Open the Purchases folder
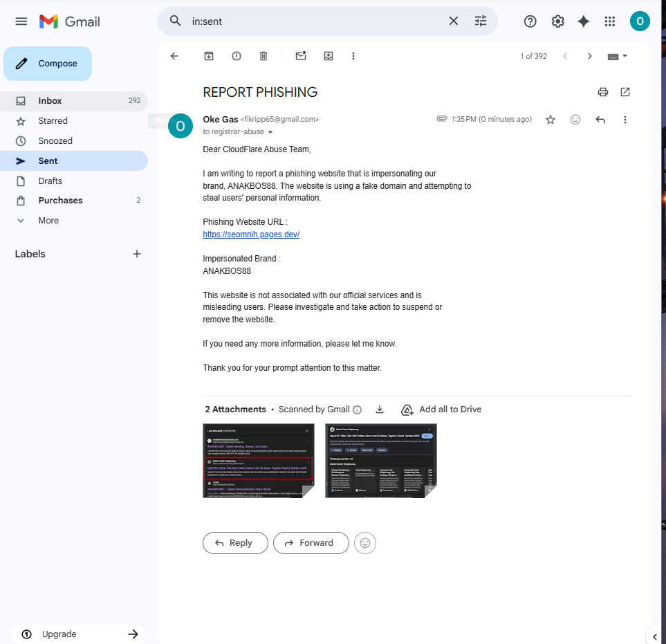The image size is (666, 644). coord(74,201)
